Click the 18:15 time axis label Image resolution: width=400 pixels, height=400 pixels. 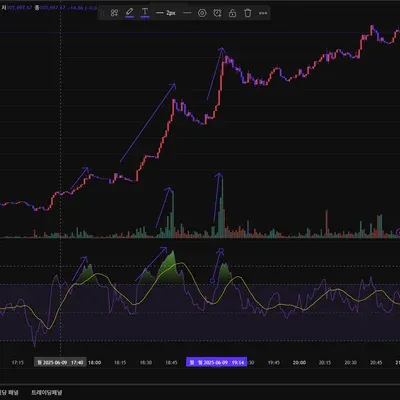click(120, 362)
